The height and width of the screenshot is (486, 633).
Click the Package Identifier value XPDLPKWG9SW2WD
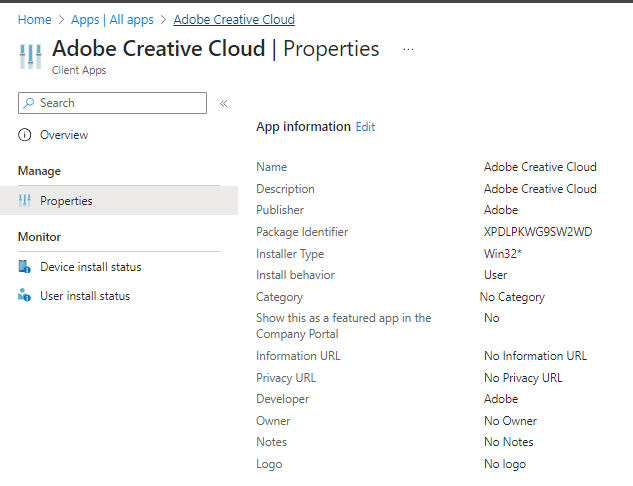coord(538,232)
